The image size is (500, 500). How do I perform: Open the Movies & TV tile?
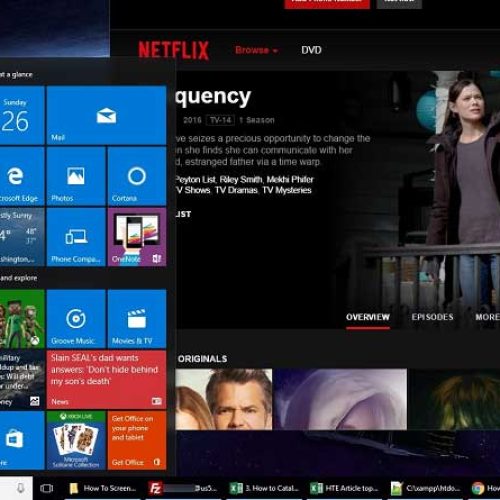point(137,319)
